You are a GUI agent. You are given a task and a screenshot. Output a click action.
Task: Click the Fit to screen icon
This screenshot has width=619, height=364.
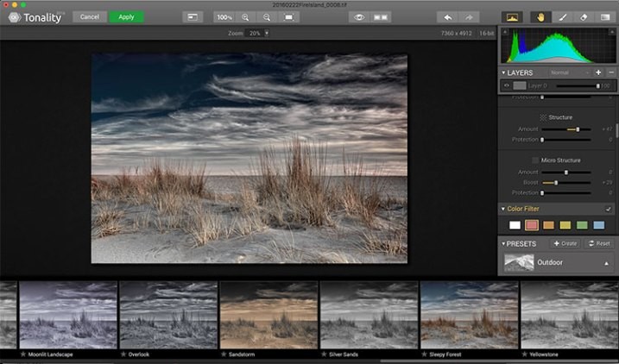point(288,17)
